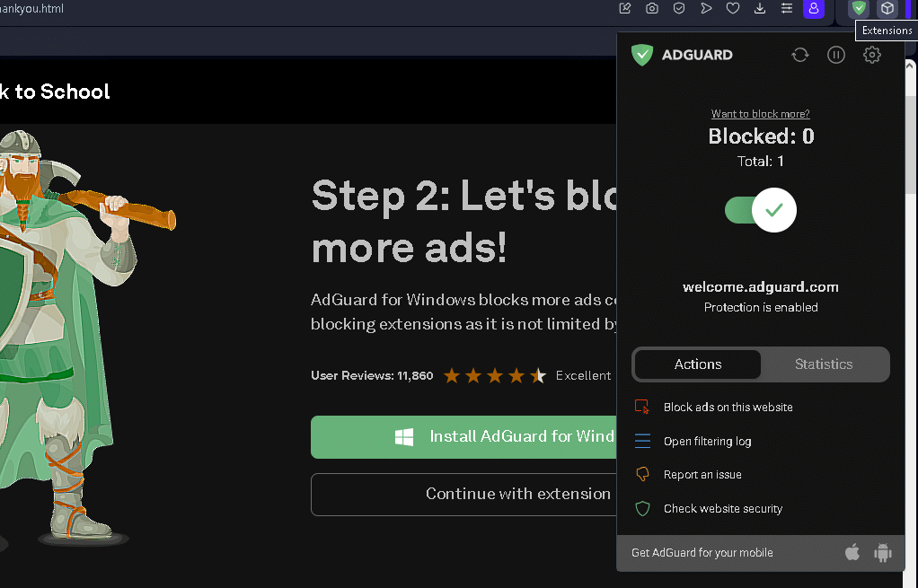Click the AdGuard extension icon in toolbar
Screen dimensions: 918x588
point(859,8)
